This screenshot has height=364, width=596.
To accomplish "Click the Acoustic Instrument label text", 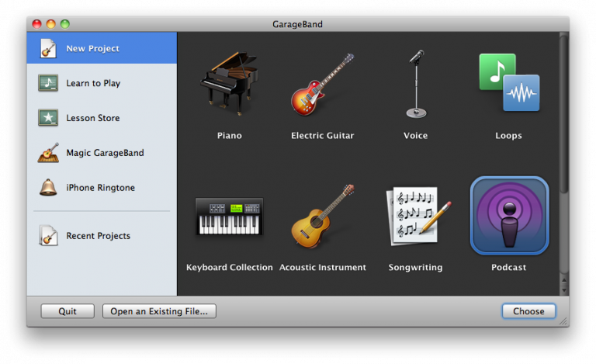I will (x=322, y=268).
